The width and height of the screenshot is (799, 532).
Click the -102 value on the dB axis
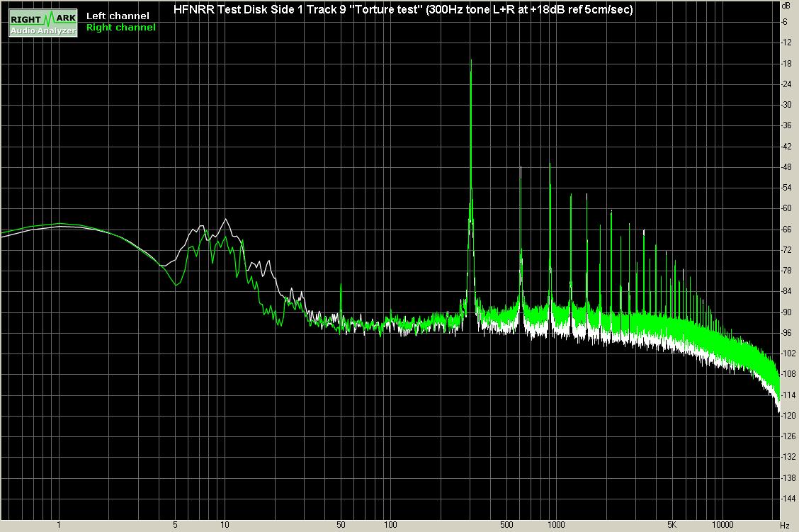788,353
